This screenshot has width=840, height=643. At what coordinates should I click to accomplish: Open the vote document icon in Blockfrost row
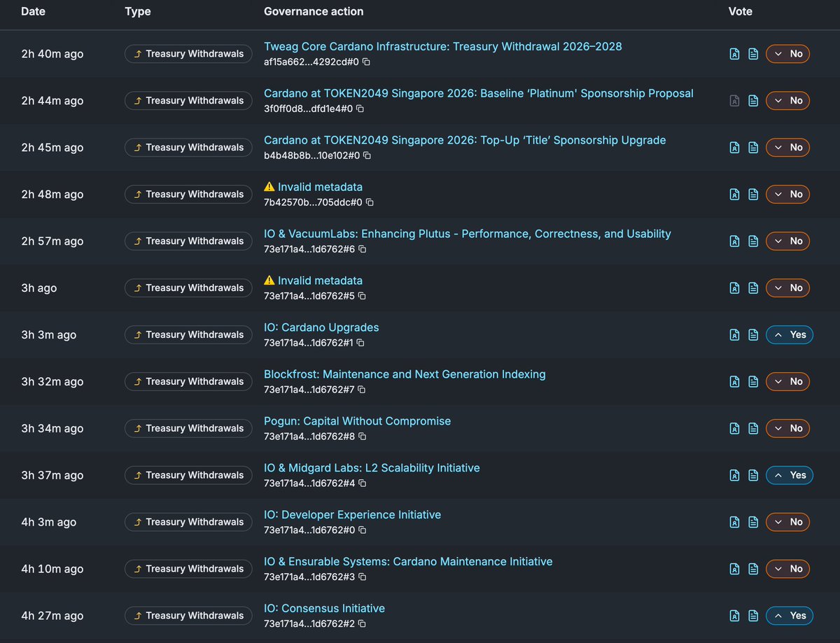753,382
